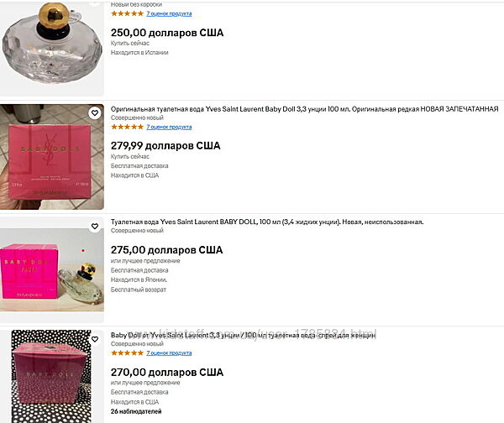
Task: Click the price "279,99 долларов США"
Action: (x=165, y=145)
